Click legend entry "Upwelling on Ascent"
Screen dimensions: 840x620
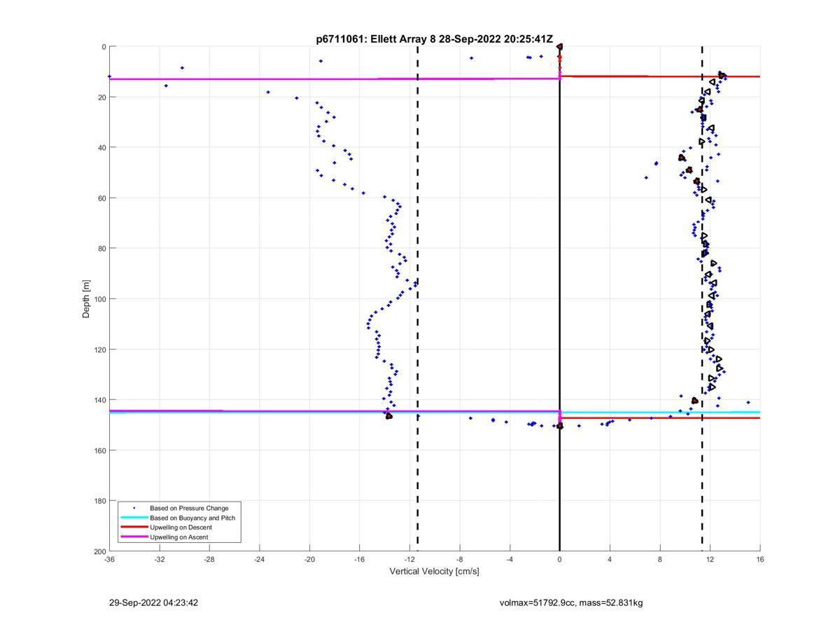tap(179, 537)
